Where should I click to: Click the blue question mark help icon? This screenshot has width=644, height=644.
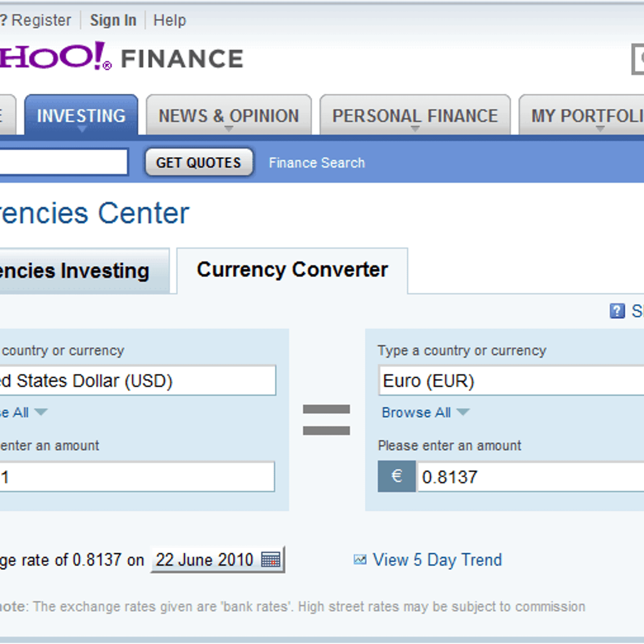pos(617,311)
